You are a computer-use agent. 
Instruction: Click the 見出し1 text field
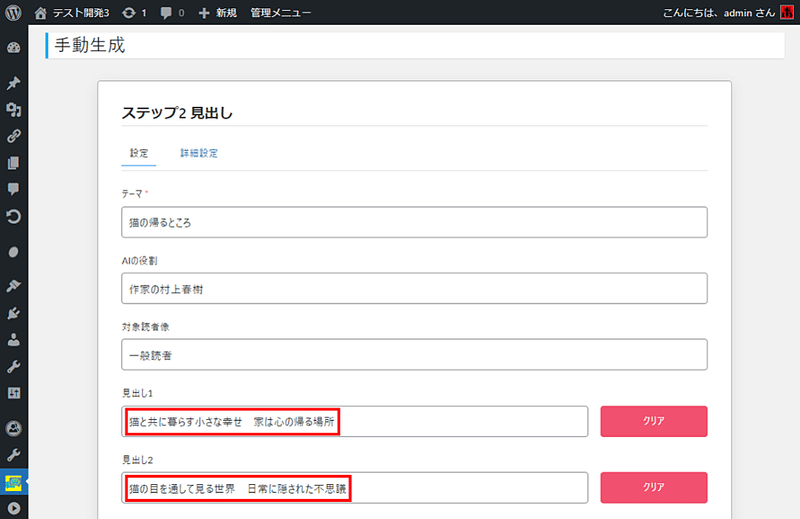coord(355,422)
